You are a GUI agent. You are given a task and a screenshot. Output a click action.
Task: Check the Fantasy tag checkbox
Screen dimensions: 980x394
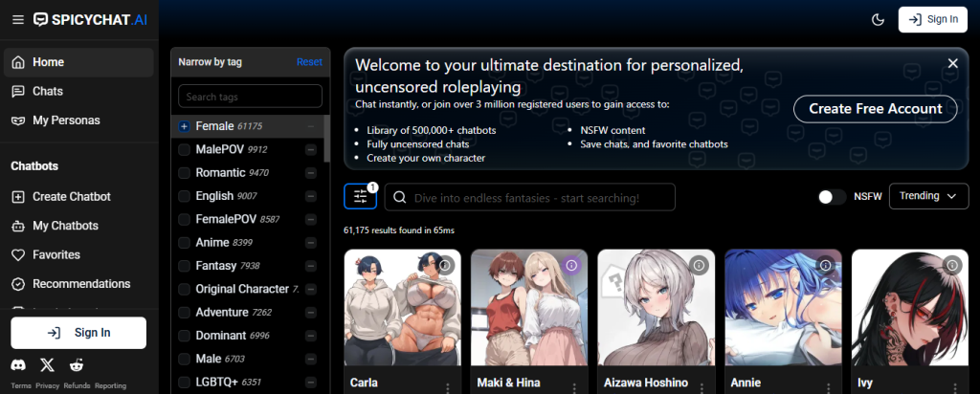point(184,266)
